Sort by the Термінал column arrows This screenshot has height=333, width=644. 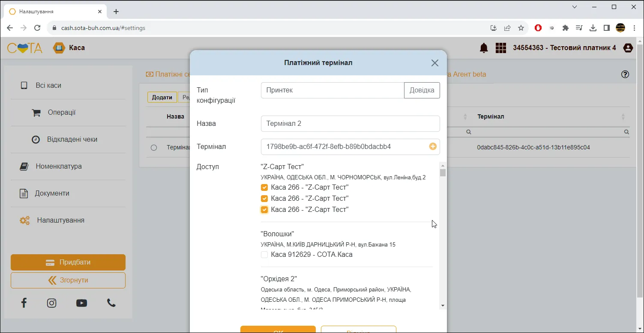623,117
